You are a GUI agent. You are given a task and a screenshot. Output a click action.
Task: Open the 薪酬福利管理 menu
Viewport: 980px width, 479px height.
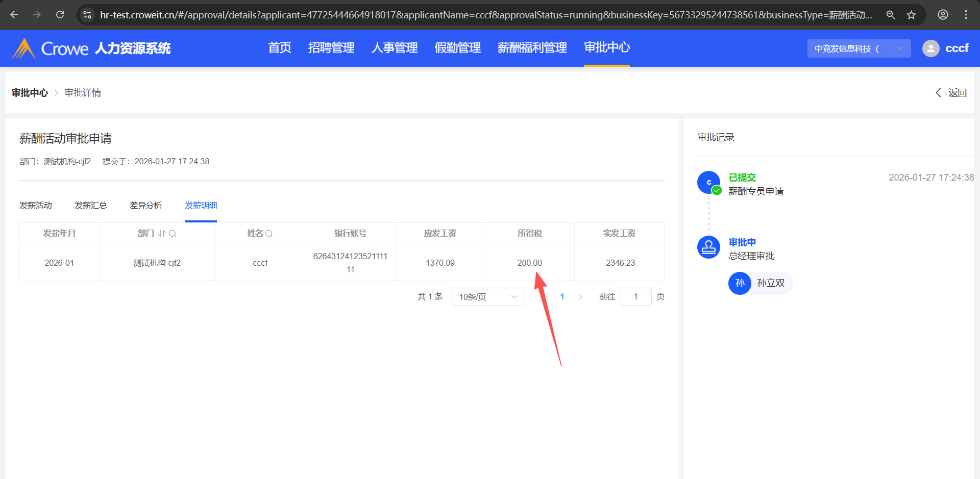(x=532, y=48)
